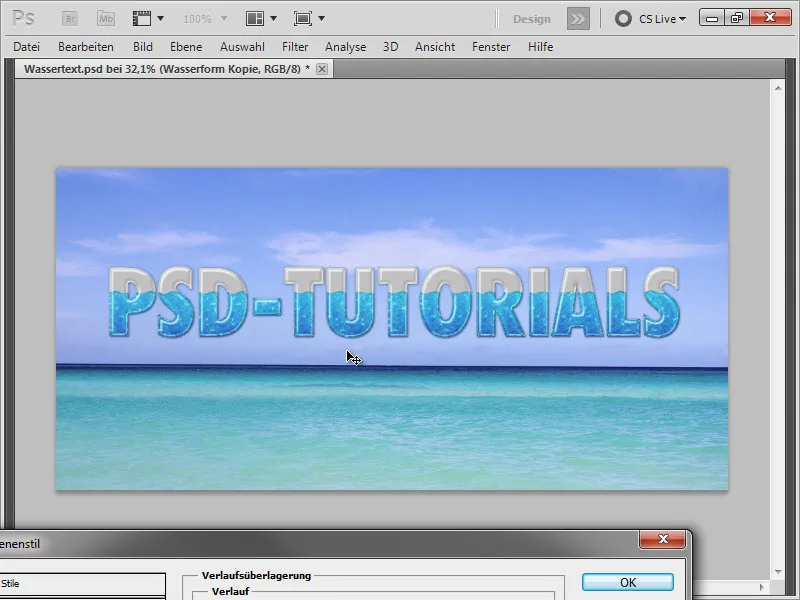Open the Ebene menu
The image size is (800, 600).
pyautogui.click(x=186, y=47)
